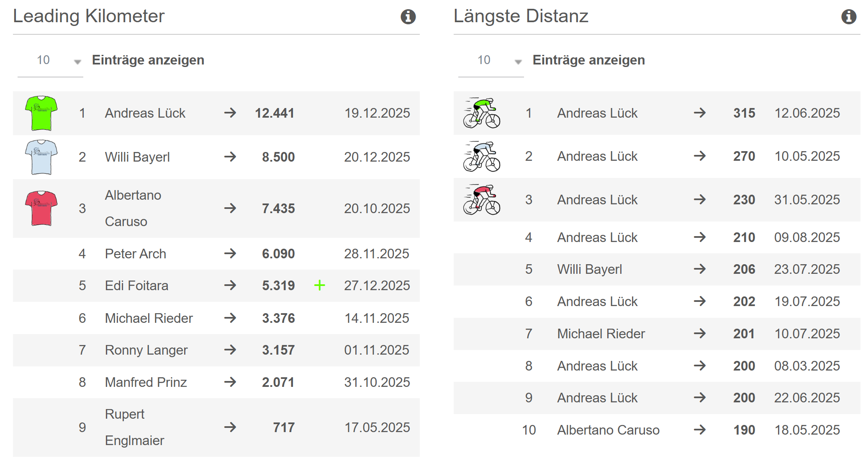Click the green plus next to Edi Foitara
Image resolution: width=868 pixels, height=466 pixels.
319,286
